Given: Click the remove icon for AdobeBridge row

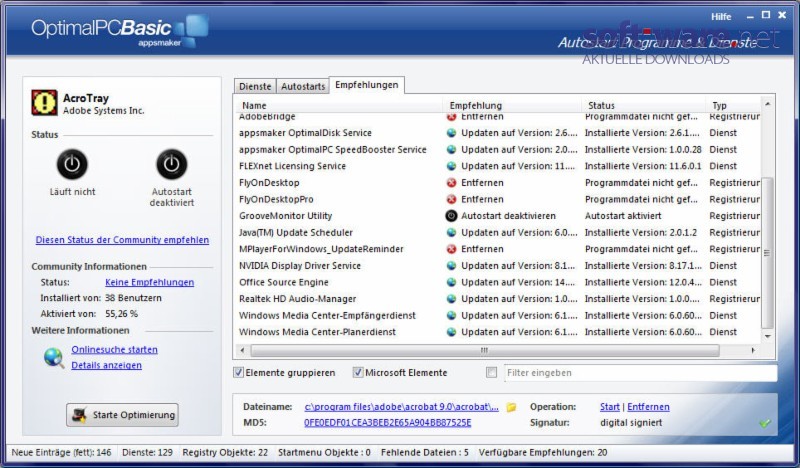Looking at the screenshot, I should coord(451,117).
